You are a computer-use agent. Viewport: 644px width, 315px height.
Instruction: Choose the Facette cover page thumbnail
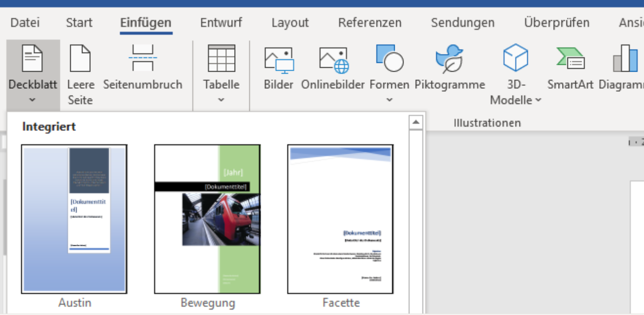click(x=341, y=219)
